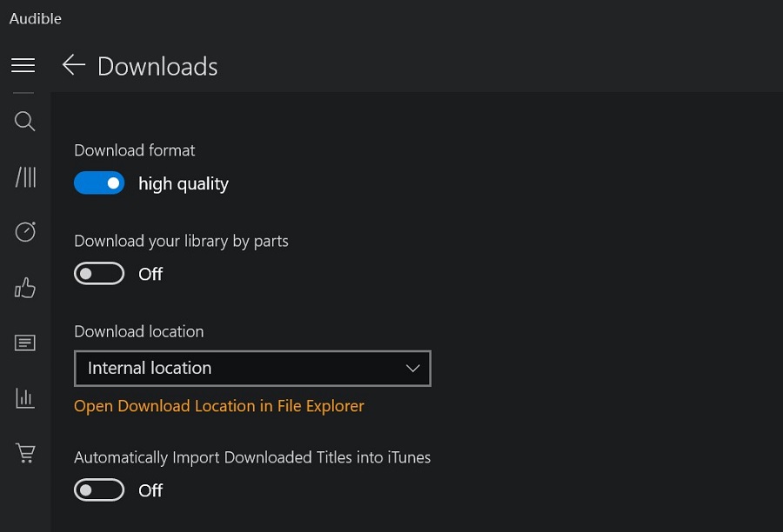Viewport: 783px width, 532px height.
Task: Enable Download your library by parts
Action: (x=99, y=274)
